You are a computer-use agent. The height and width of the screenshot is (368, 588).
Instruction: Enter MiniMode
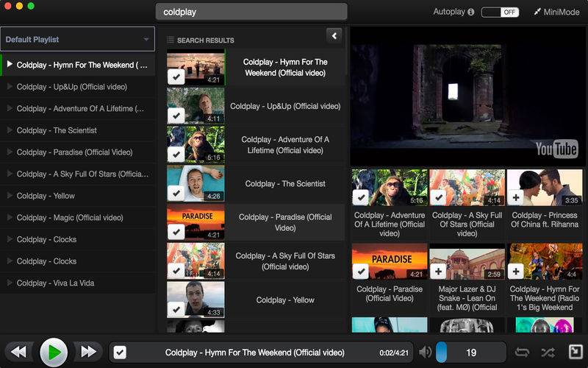coord(557,12)
